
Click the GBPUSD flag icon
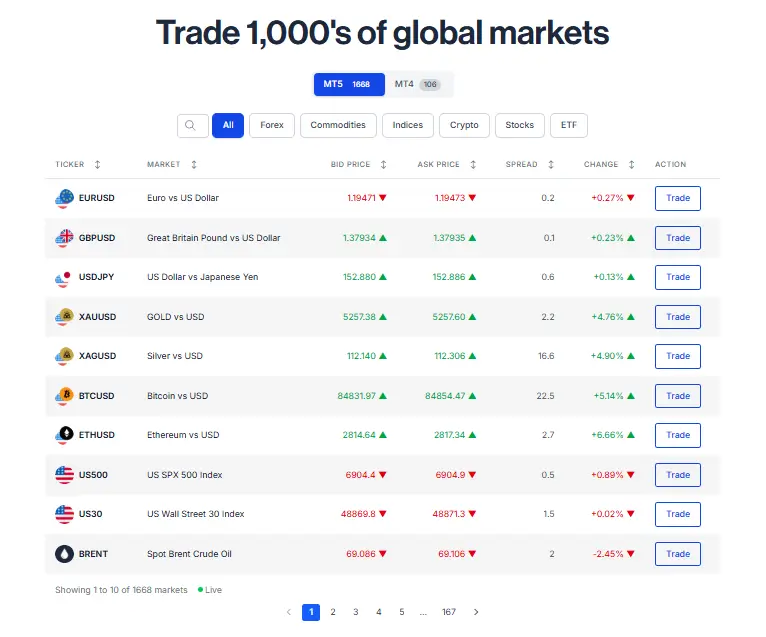[x=64, y=238]
